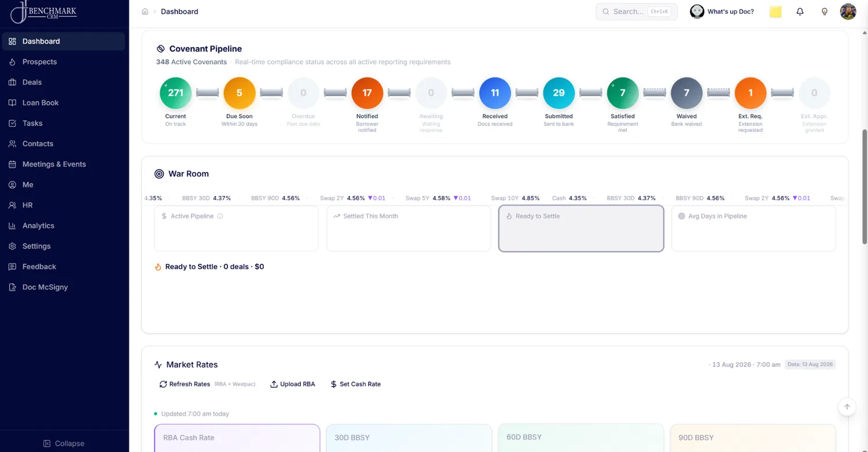Go to Settings in the sidebar
This screenshot has width=868, height=452.
tap(64, 246)
